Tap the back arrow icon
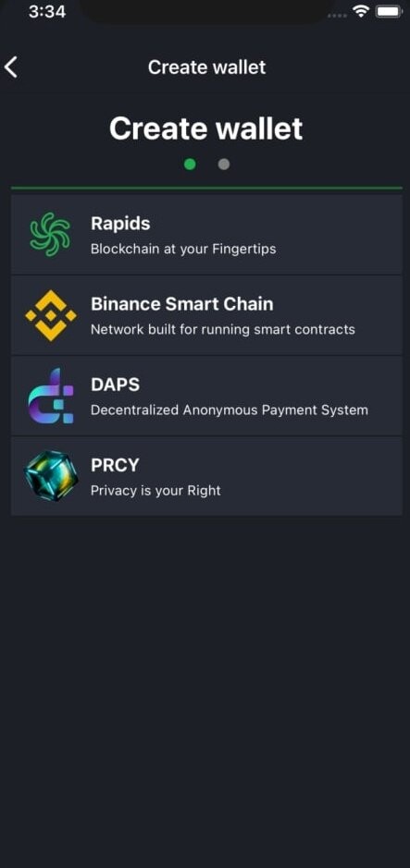410x868 pixels. click(x=11, y=67)
